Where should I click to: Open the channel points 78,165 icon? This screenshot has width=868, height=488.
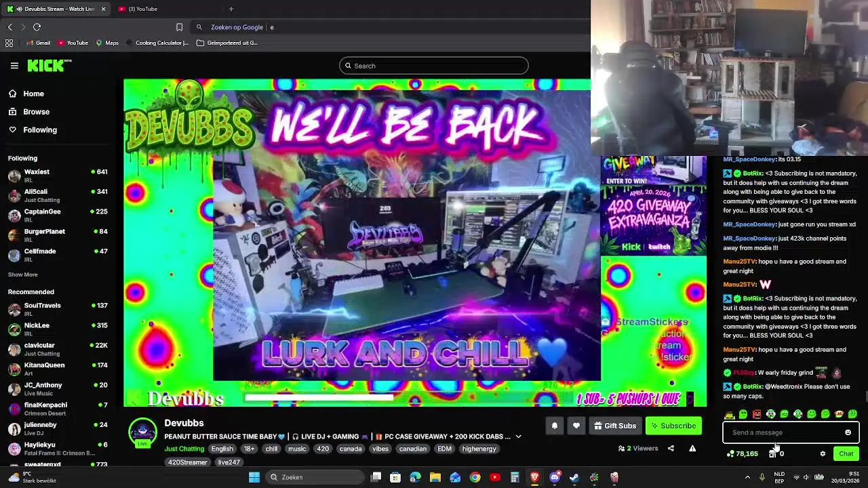tap(742, 453)
